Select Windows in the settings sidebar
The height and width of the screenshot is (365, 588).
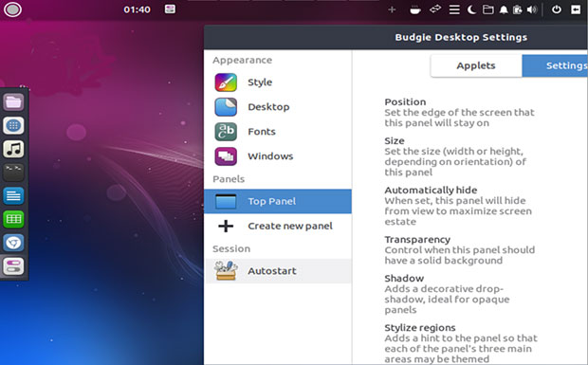point(278,156)
